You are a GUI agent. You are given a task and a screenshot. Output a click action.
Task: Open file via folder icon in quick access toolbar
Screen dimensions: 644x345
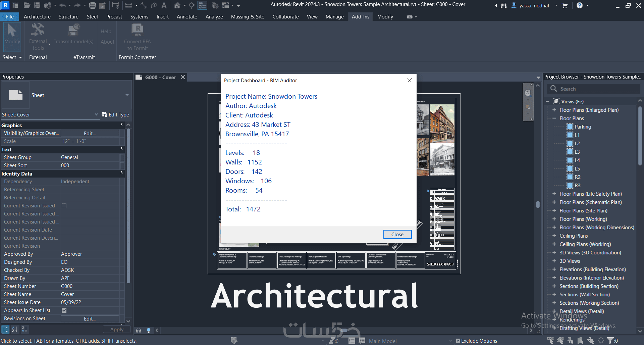(x=27, y=5)
